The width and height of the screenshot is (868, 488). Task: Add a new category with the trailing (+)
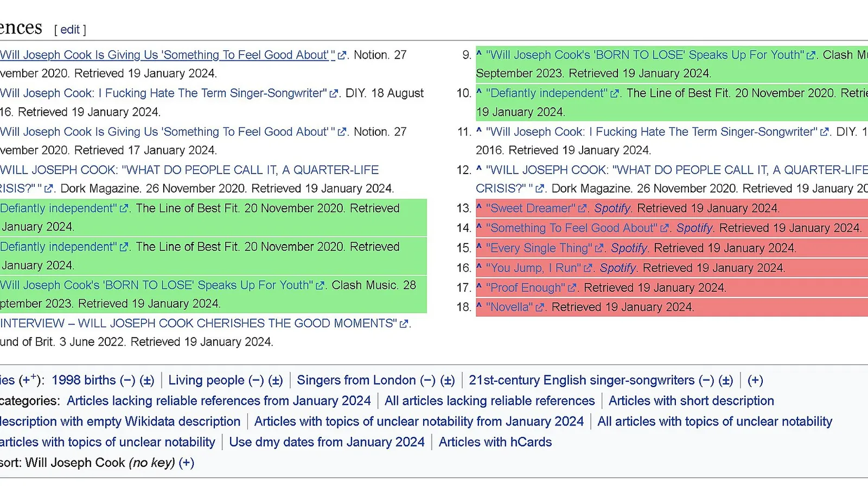(x=755, y=380)
